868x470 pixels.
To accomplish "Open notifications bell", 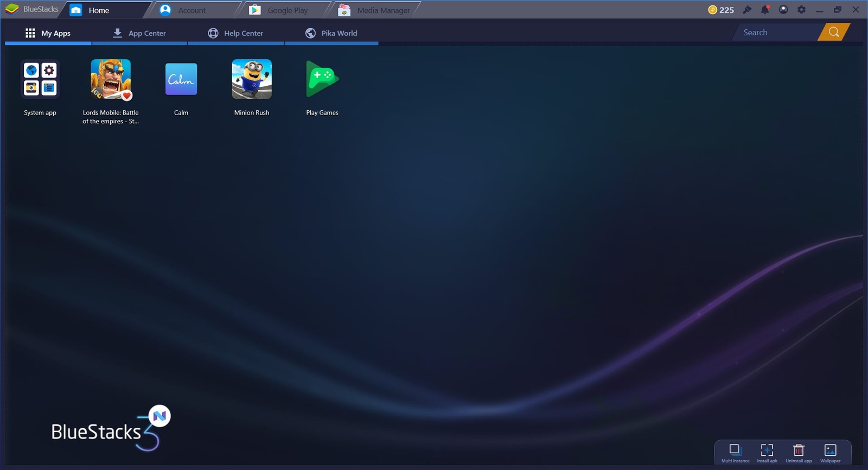I will coord(765,9).
